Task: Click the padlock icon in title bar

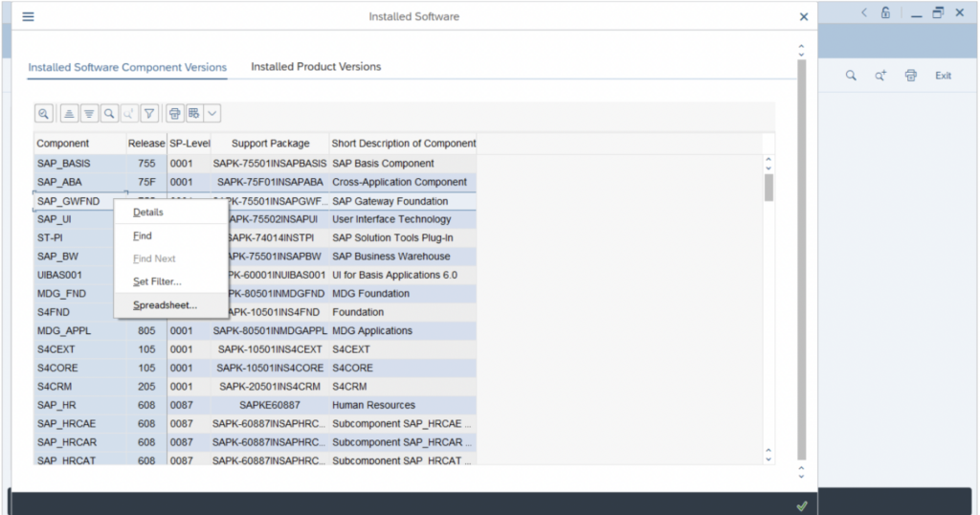Action: (886, 13)
